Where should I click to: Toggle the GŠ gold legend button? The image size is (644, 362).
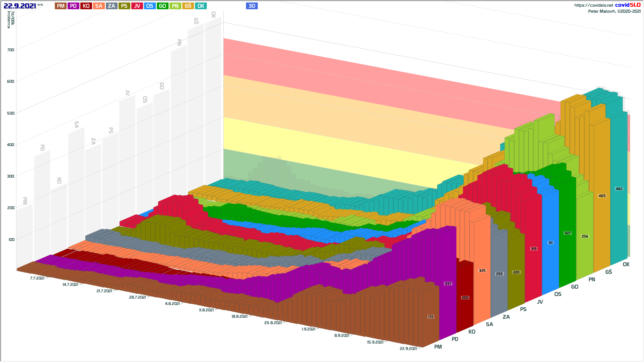[x=188, y=6]
